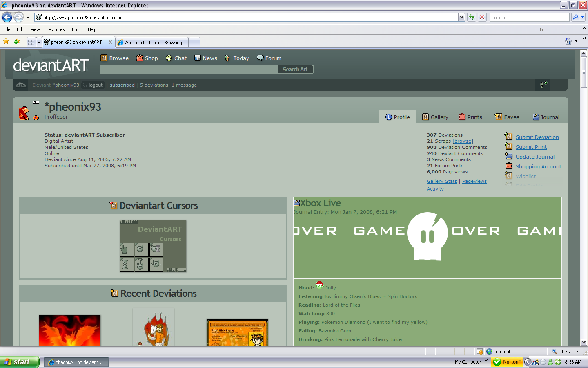Go back with the browser Back button
Screen dimensions: 588x368
[7, 17]
